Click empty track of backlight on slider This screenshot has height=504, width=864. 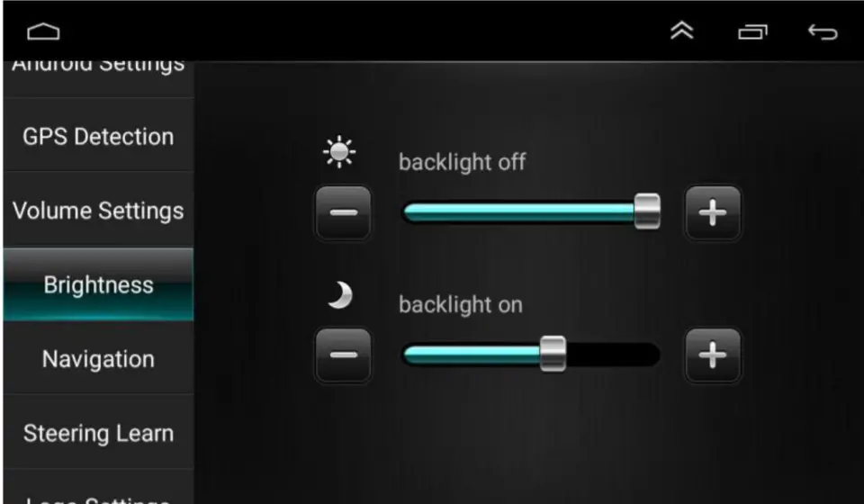pyautogui.click(x=613, y=355)
